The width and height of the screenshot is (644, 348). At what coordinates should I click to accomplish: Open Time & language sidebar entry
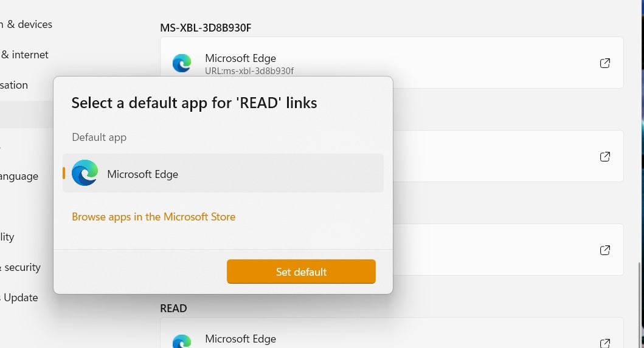pos(19,176)
